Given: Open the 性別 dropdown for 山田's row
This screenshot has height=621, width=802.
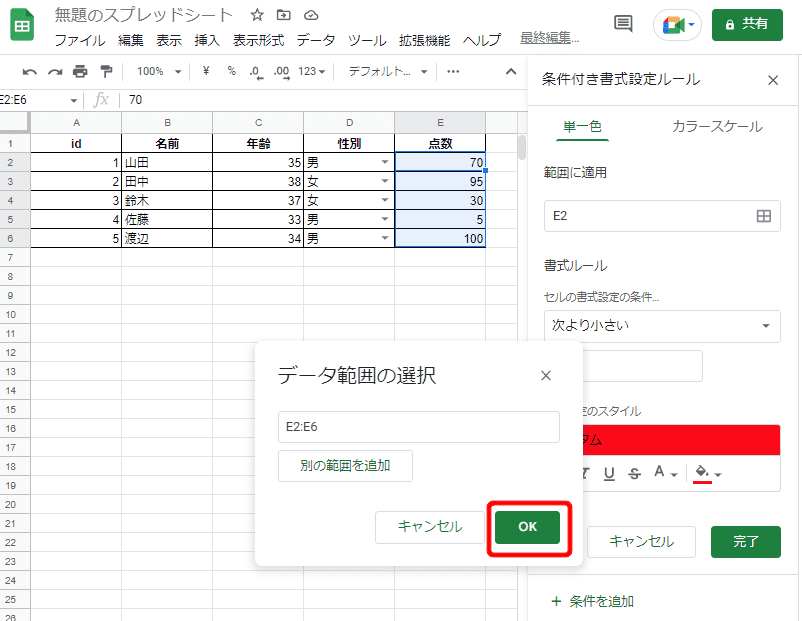Looking at the screenshot, I should (x=384, y=162).
